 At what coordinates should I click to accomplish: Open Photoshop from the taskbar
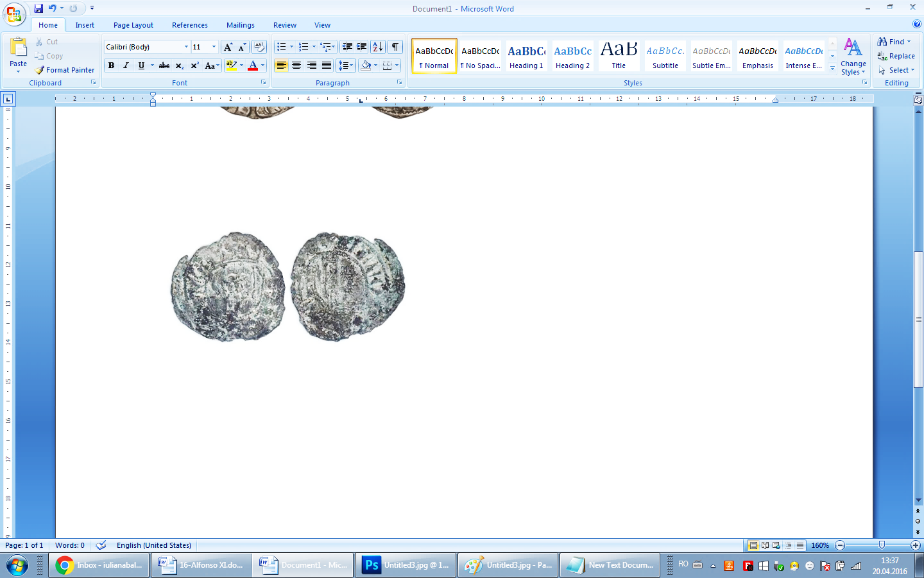coord(406,565)
